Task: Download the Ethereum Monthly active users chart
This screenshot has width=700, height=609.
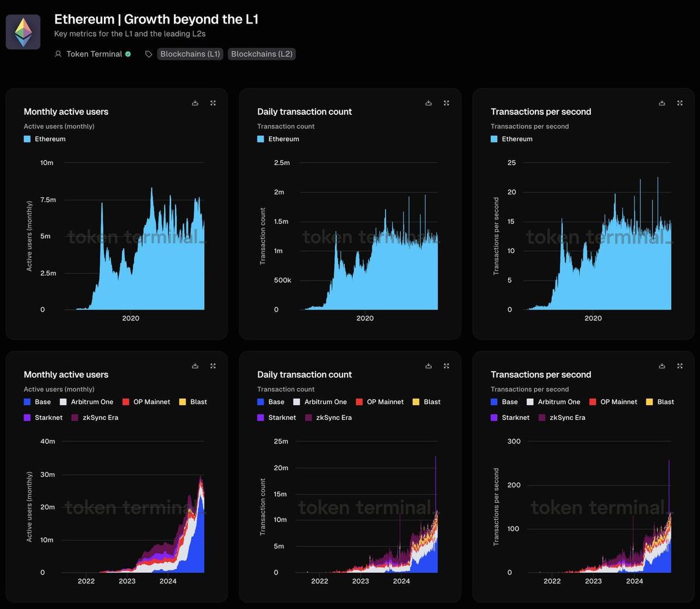Action: [x=195, y=103]
